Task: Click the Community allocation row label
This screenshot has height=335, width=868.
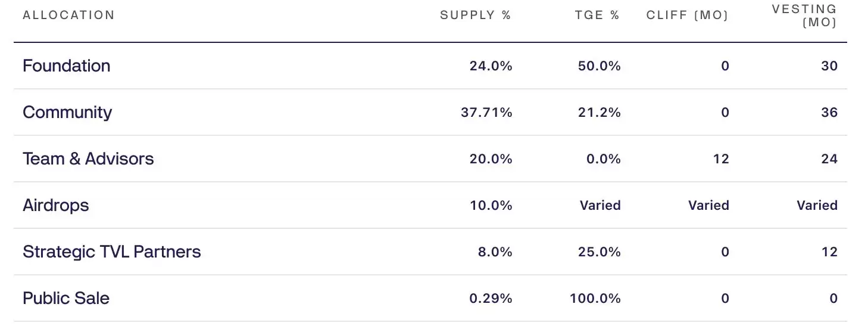Action: (x=67, y=113)
